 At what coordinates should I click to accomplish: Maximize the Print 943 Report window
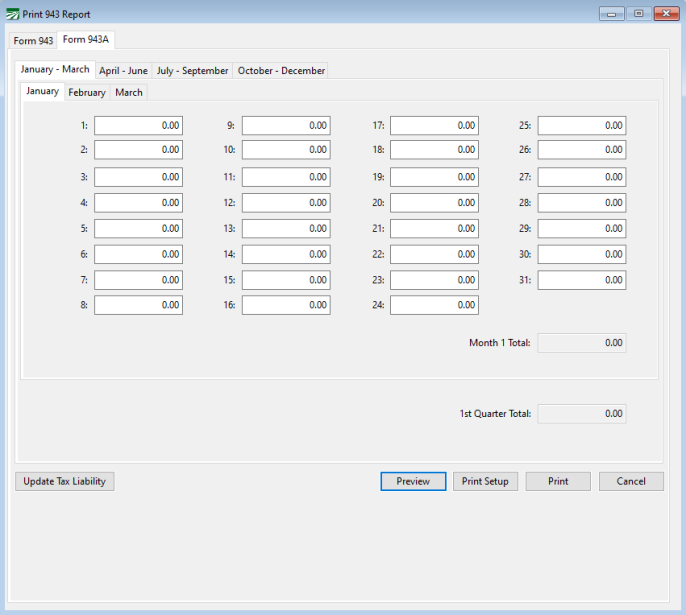pos(639,14)
